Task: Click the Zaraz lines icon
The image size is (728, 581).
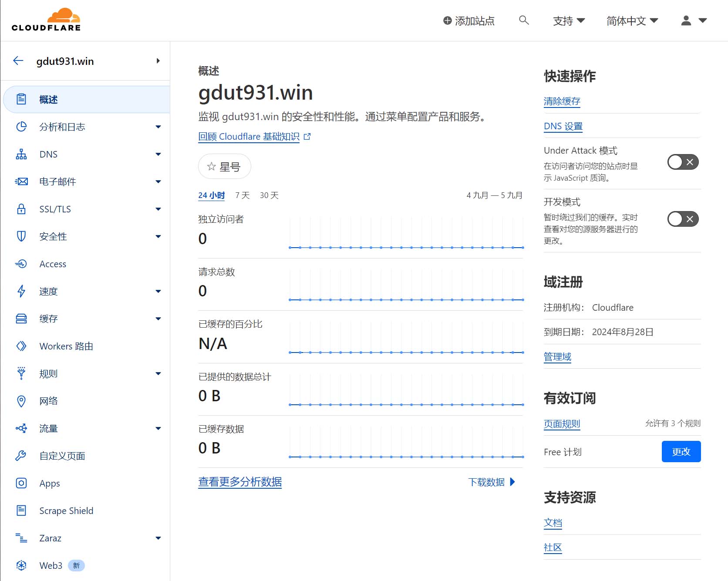Action: pyautogui.click(x=21, y=538)
